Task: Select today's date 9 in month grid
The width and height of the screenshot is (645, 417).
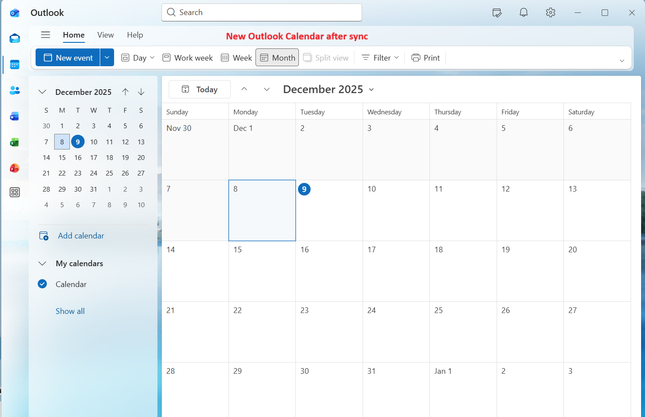Action: click(329, 210)
